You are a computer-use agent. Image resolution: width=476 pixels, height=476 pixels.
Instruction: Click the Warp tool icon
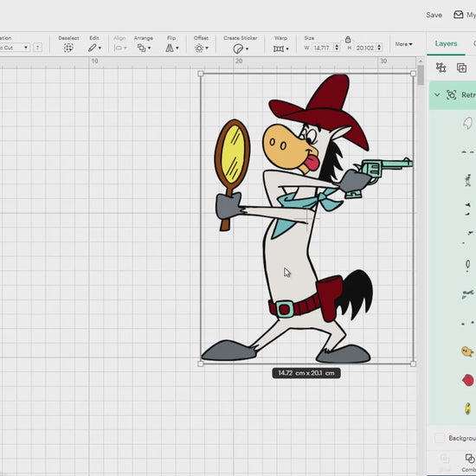(x=279, y=48)
